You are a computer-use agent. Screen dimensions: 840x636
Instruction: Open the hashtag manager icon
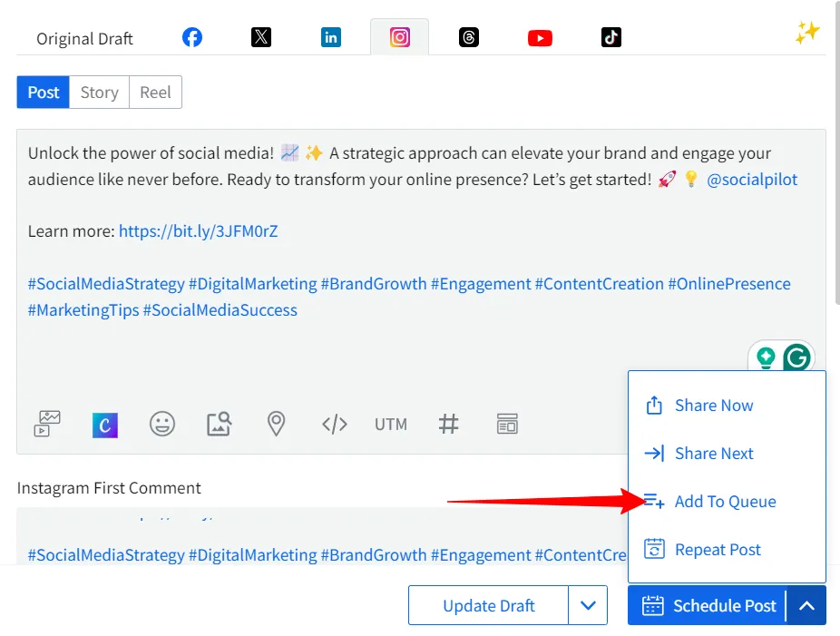tap(448, 424)
